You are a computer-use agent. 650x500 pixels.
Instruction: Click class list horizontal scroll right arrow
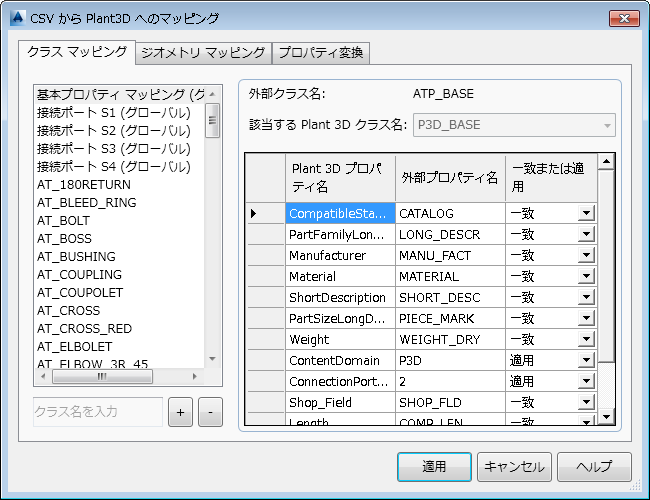pyautogui.click(x=195, y=376)
